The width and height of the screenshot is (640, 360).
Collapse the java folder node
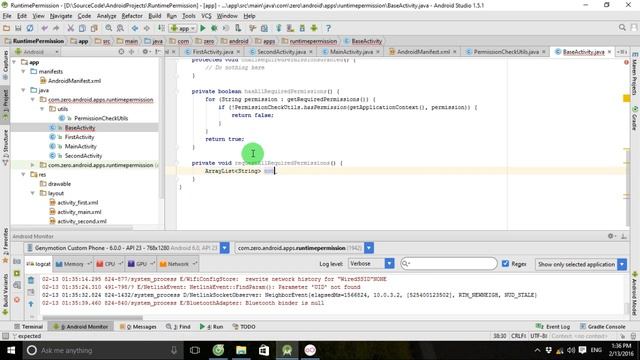click(x=23, y=90)
